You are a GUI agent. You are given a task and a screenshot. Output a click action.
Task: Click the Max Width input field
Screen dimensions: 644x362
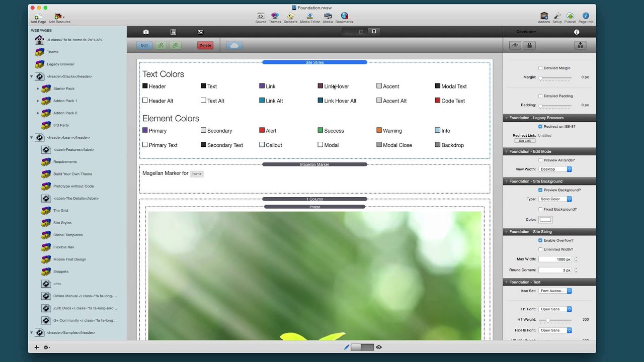click(555, 259)
